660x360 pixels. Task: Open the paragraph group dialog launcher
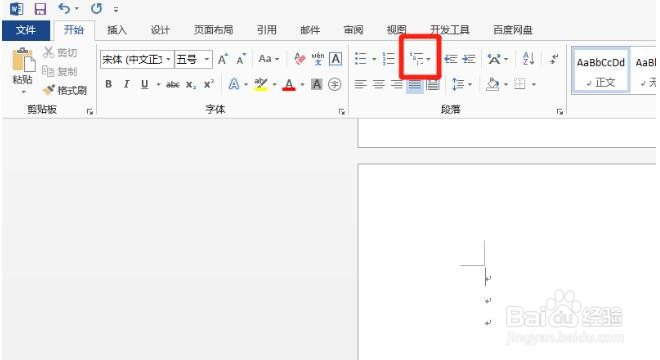pyautogui.click(x=560, y=112)
